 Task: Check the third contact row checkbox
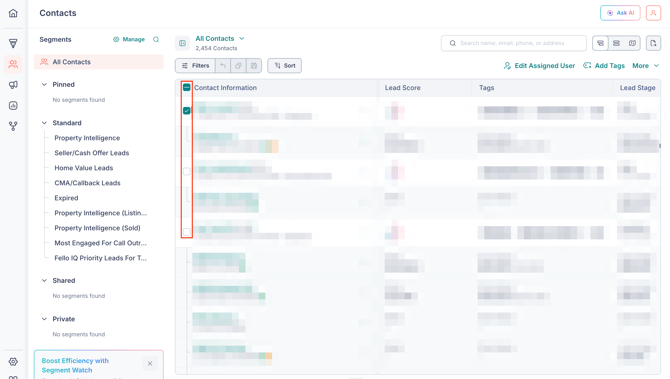pyautogui.click(x=187, y=171)
